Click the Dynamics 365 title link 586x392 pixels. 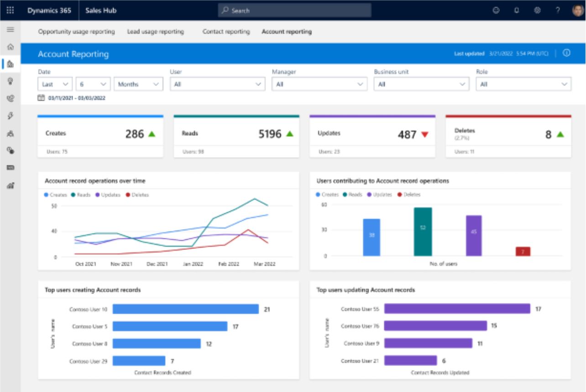pyautogui.click(x=49, y=10)
